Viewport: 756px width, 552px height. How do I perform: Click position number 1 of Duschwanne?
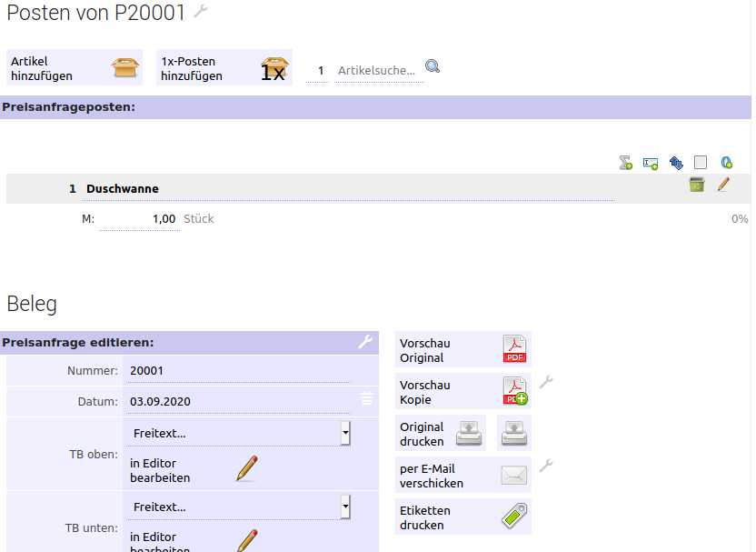[x=73, y=188]
